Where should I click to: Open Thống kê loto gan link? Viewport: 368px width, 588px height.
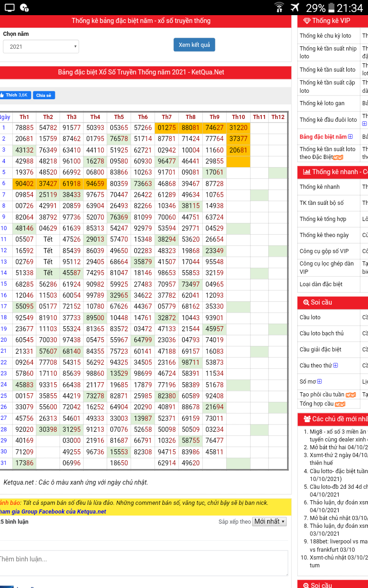point(322,103)
